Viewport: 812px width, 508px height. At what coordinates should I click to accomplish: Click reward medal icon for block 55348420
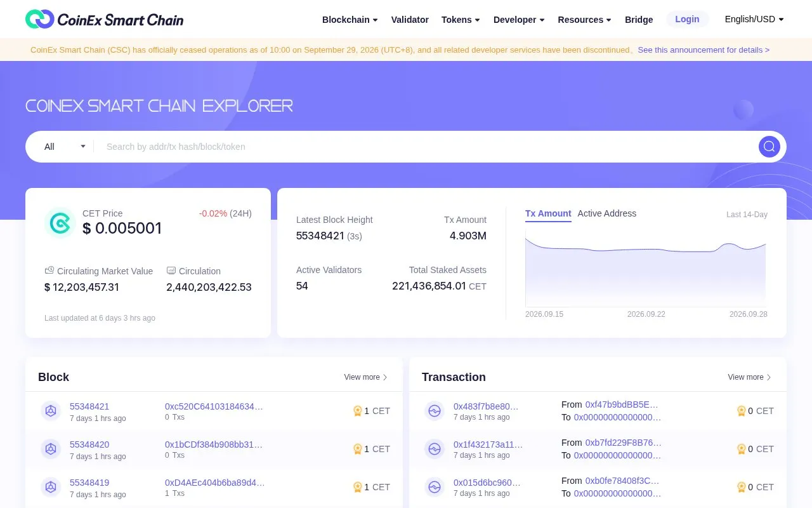click(x=357, y=449)
